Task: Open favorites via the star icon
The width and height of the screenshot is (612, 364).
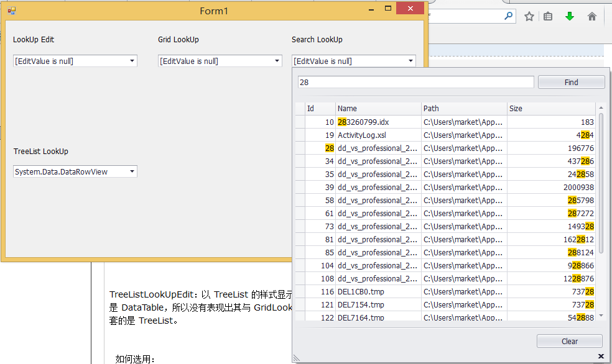Action: [529, 16]
